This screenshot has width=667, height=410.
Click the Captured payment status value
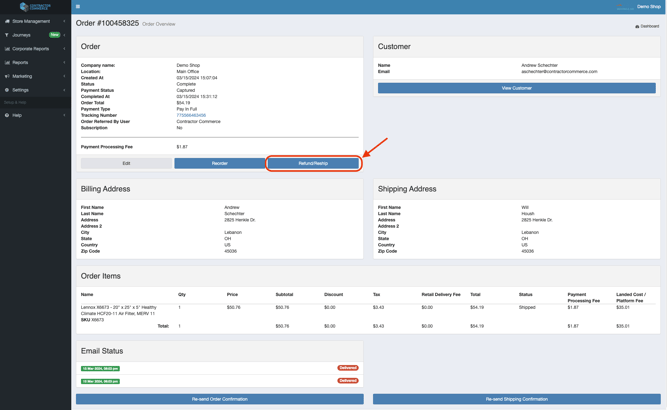pos(185,90)
